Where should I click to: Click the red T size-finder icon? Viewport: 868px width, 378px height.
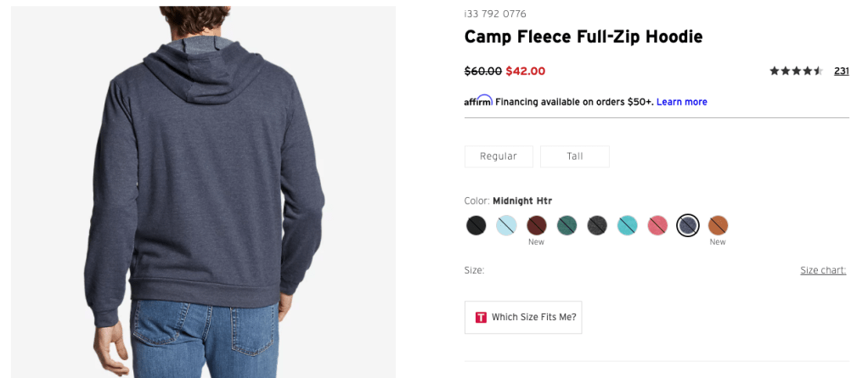point(481,317)
